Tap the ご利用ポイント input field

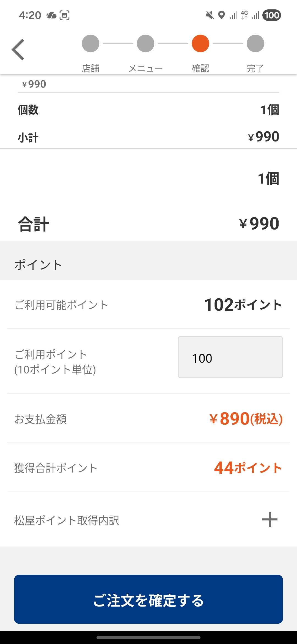[230, 357]
